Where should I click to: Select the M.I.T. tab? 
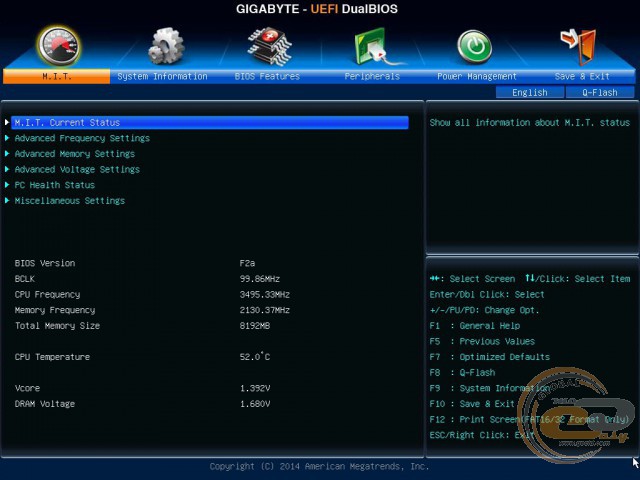56,76
